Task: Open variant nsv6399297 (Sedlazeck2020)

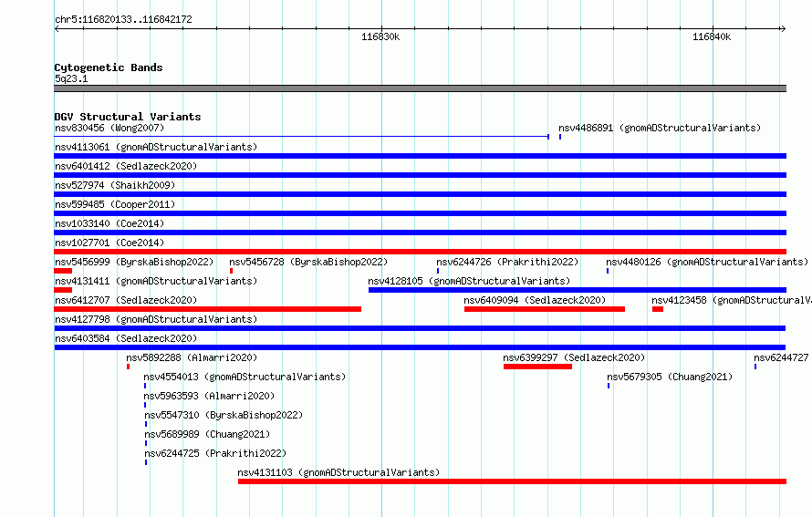Action: point(574,357)
